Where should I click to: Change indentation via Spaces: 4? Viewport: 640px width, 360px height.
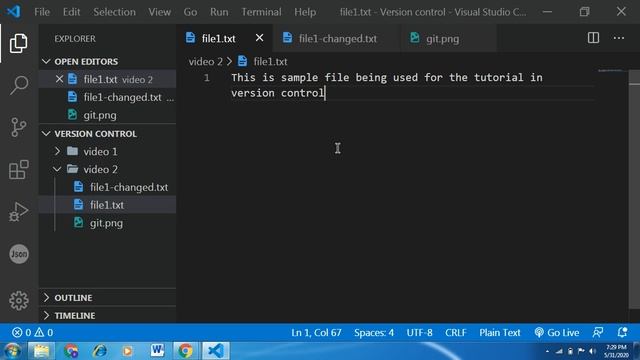373,332
